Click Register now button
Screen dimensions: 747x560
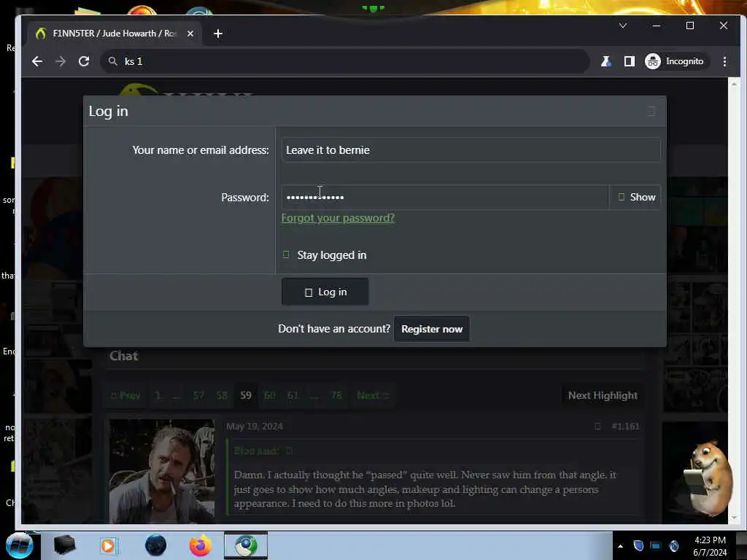432,329
